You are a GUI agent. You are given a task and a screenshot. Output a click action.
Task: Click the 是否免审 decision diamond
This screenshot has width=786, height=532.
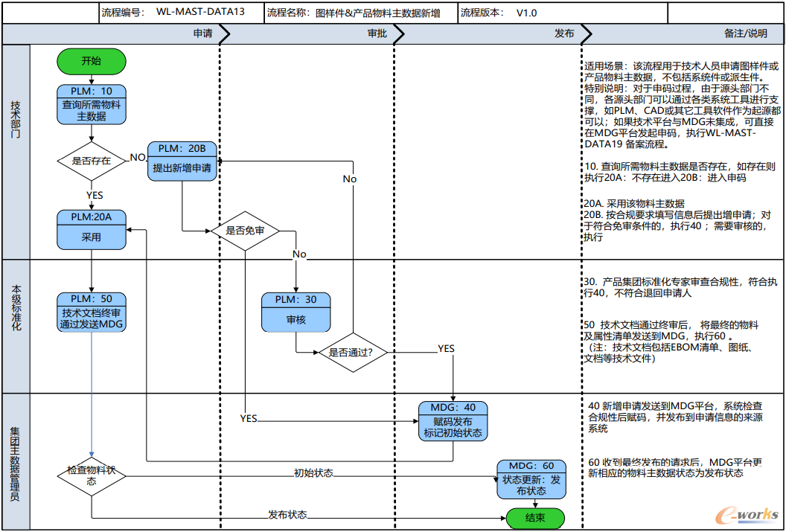tap(245, 231)
